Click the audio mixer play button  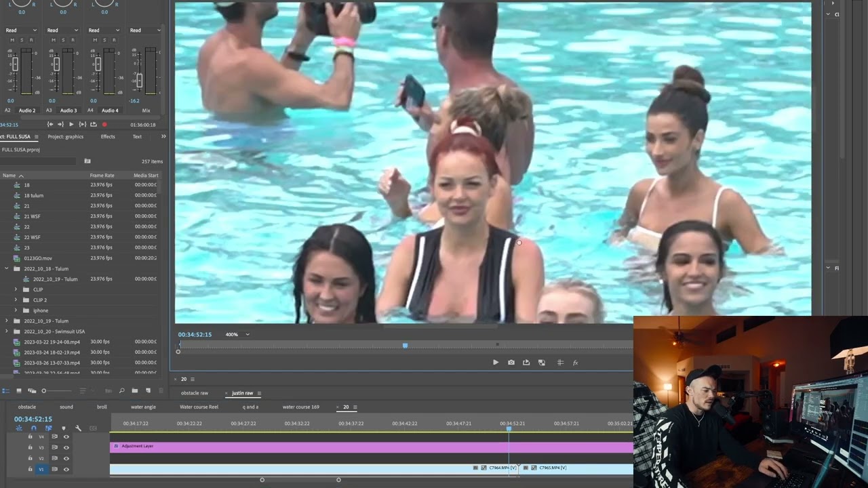71,125
